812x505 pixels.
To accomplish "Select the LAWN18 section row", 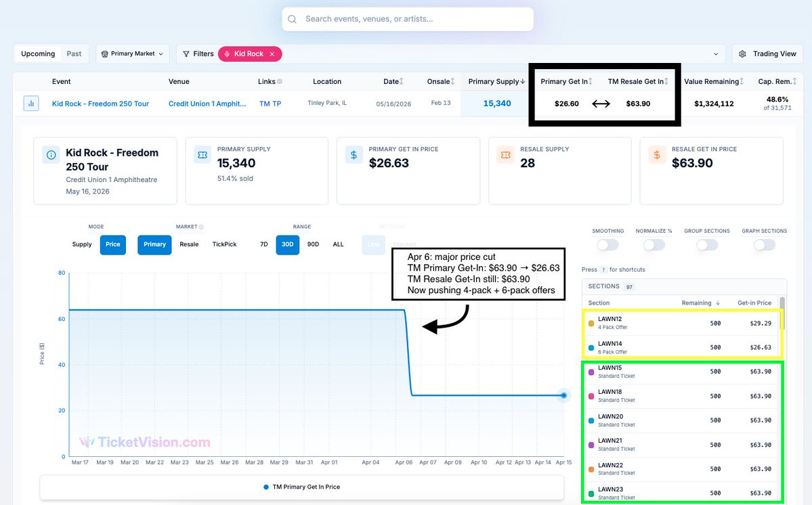I will (x=681, y=396).
